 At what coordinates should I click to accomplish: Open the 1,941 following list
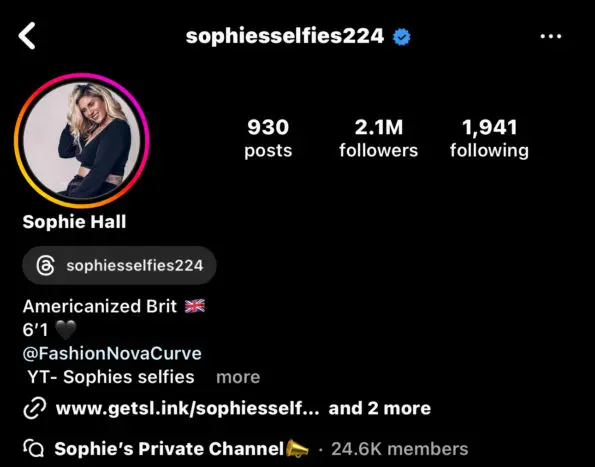coord(489,138)
